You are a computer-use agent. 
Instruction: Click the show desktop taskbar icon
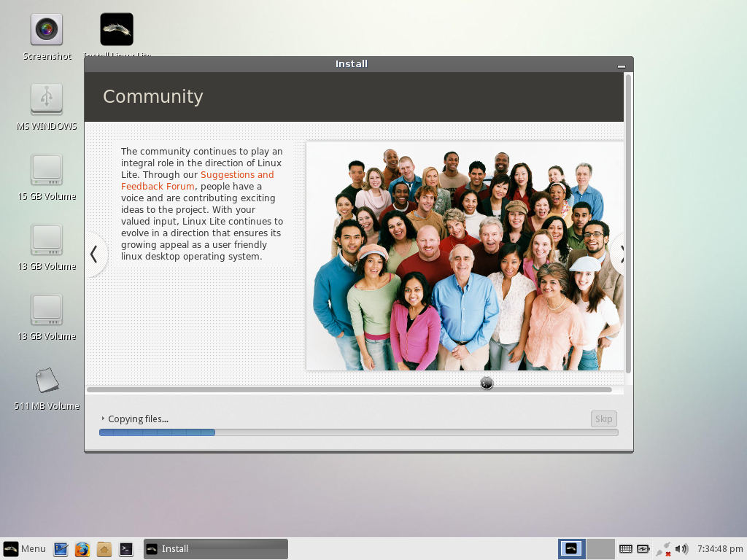click(x=61, y=549)
